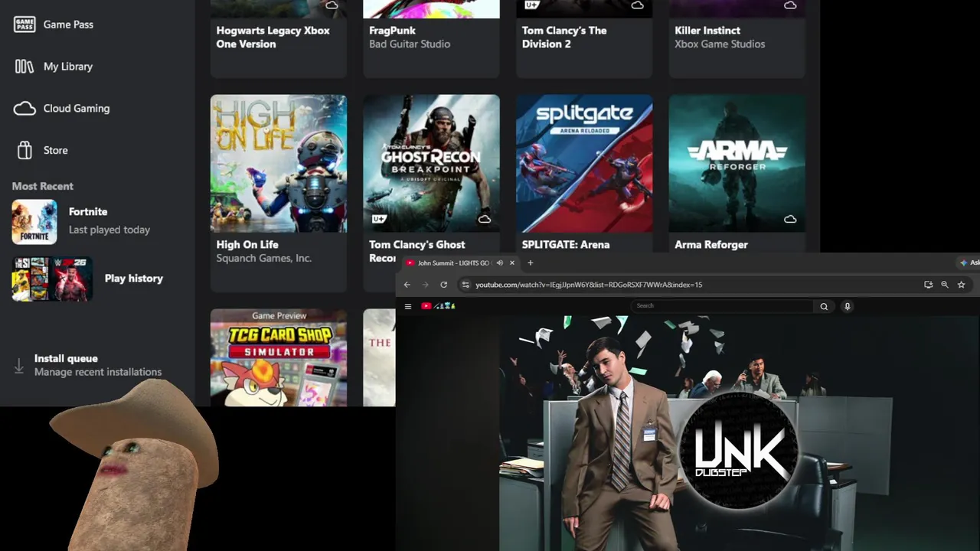Click 'Last played today' text under Fortnite
This screenshot has width=980, height=551.
point(109,230)
